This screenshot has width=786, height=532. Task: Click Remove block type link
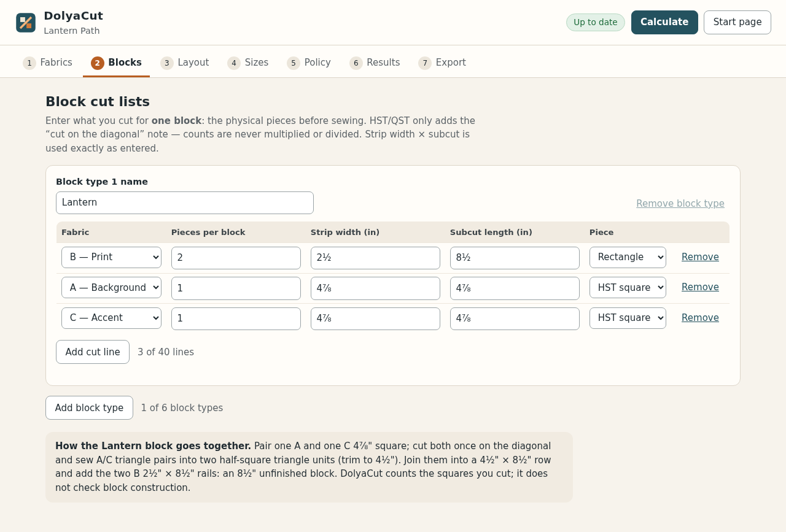pos(680,204)
